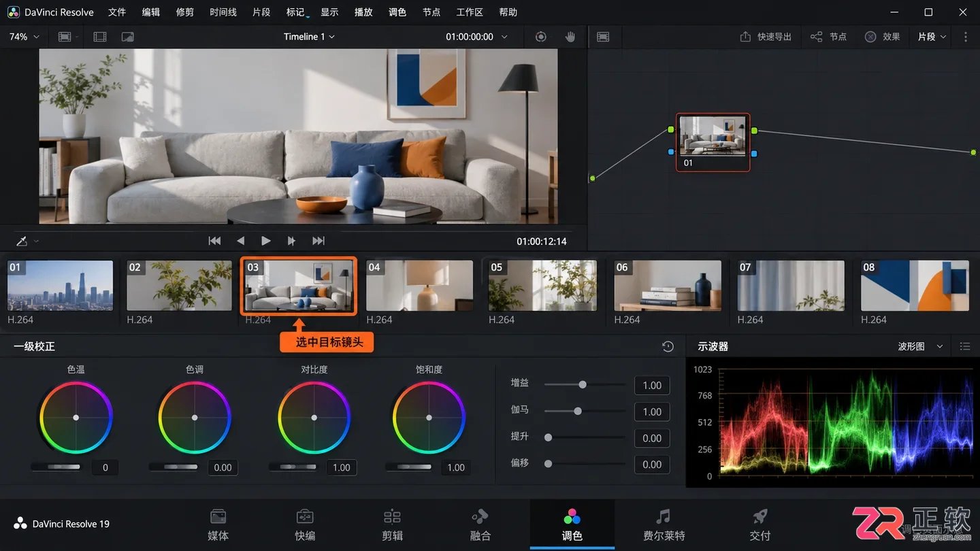Image resolution: width=980 pixels, height=551 pixels.
Task: Click the play button under the viewer
Action: (266, 241)
